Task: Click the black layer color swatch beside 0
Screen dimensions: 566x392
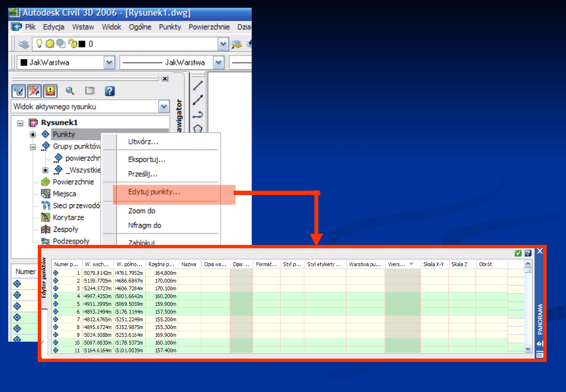Action: click(82, 44)
